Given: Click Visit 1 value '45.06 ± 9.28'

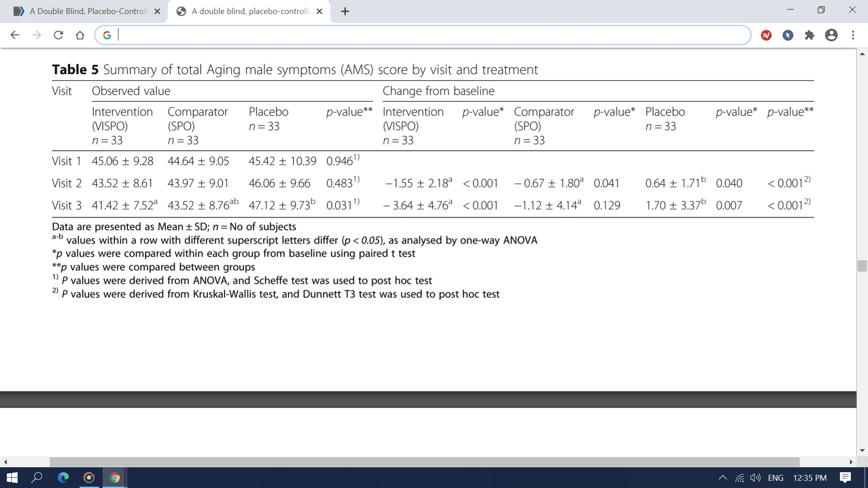Looking at the screenshot, I should 123,161.
